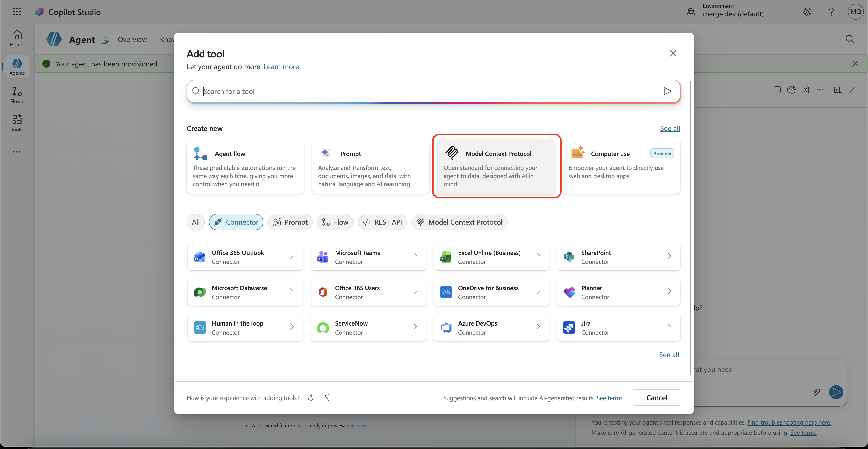Close the test panel
The width and height of the screenshot is (868, 449).
pyautogui.click(x=852, y=90)
